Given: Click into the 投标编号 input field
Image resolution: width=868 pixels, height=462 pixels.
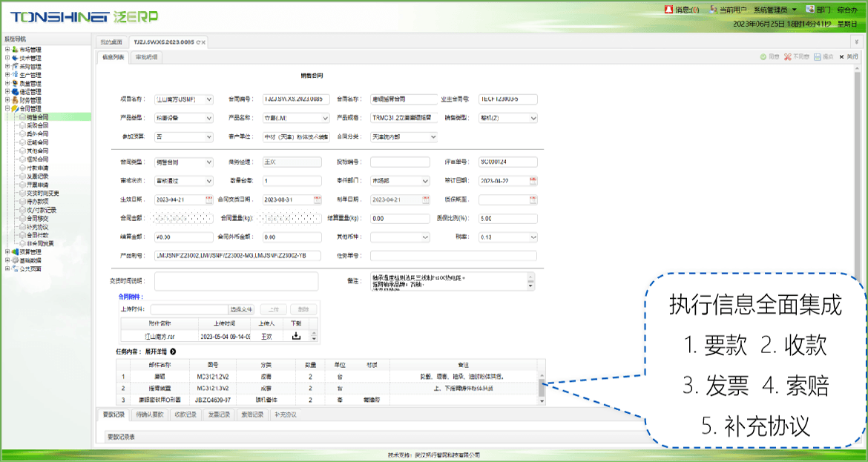Looking at the screenshot, I should (x=400, y=162).
